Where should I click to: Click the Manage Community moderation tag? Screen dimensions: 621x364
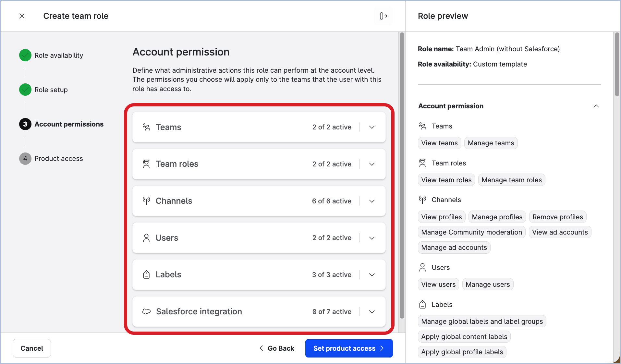[x=471, y=232]
